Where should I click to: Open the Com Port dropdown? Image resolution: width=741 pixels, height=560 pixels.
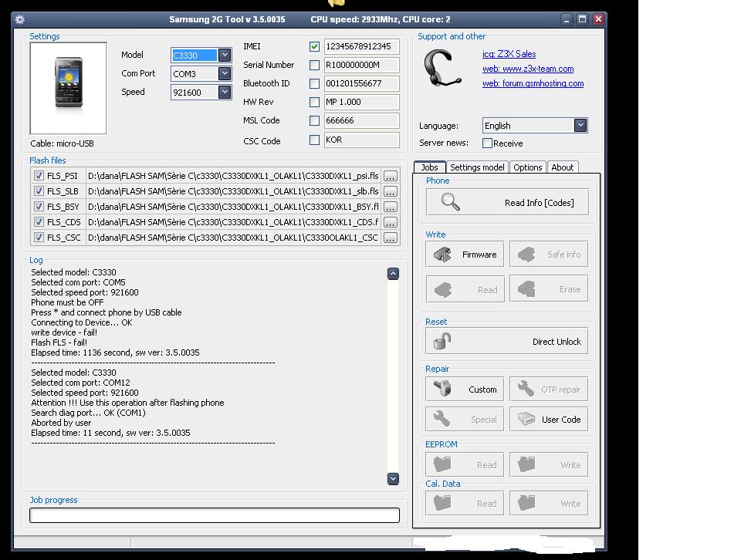tap(225, 73)
